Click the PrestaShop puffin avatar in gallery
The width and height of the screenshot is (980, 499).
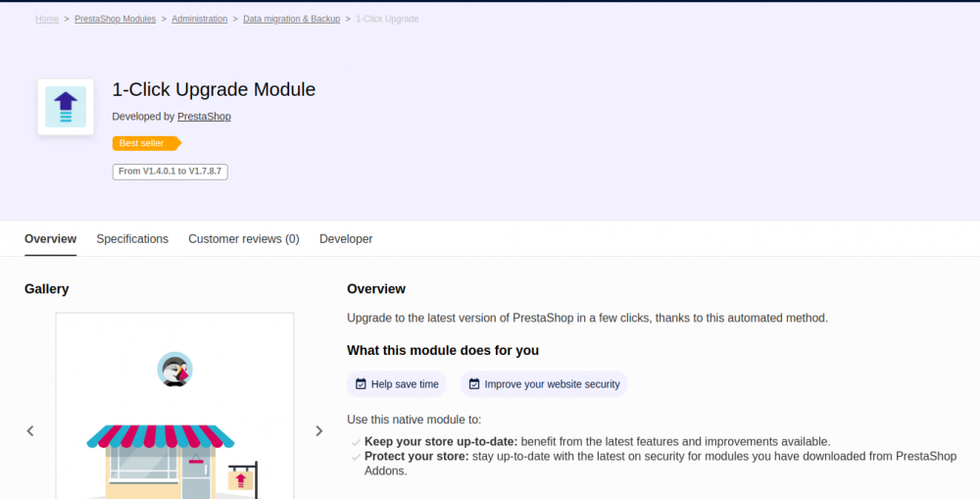tap(175, 369)
